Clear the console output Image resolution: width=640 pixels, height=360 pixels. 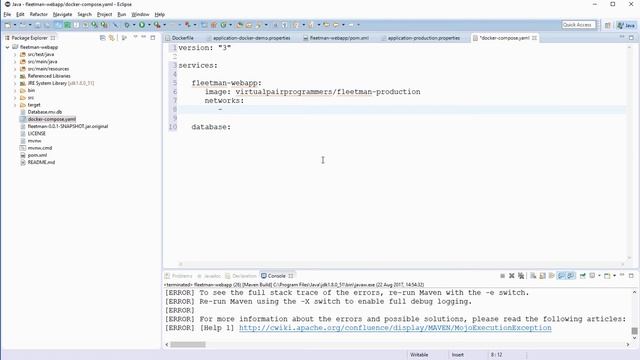point(533,276)
